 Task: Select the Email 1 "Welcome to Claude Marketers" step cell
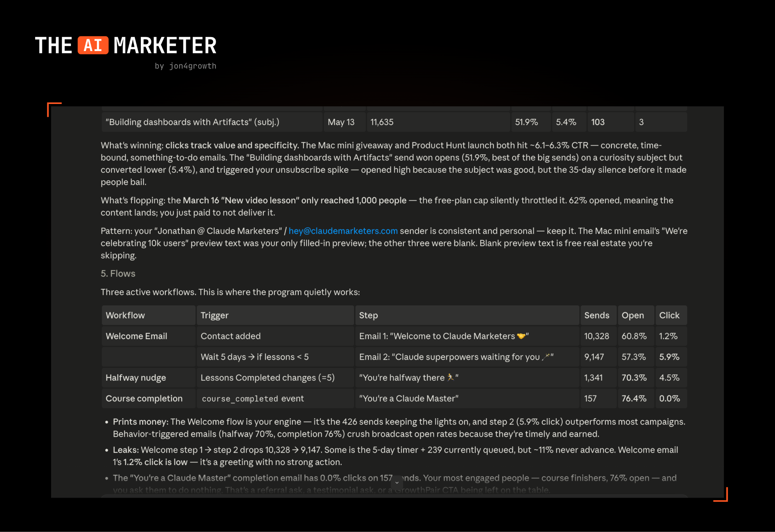(467, 336)
